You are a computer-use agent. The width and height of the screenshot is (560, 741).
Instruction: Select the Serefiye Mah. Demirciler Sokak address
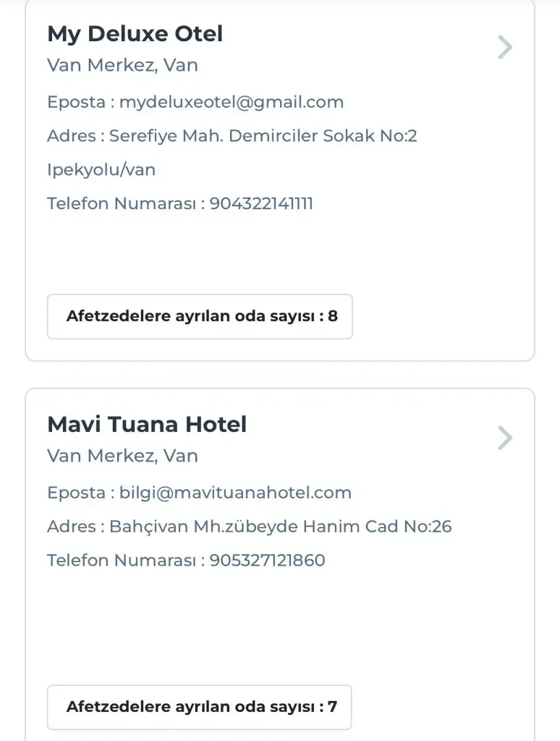263,136
